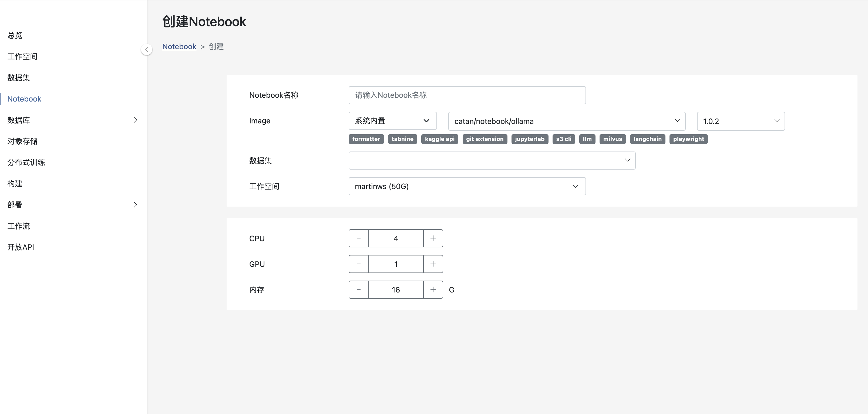Screen dimensions: 868x414
Task: Click the langchain tag badge
Action: coord(647,139)
